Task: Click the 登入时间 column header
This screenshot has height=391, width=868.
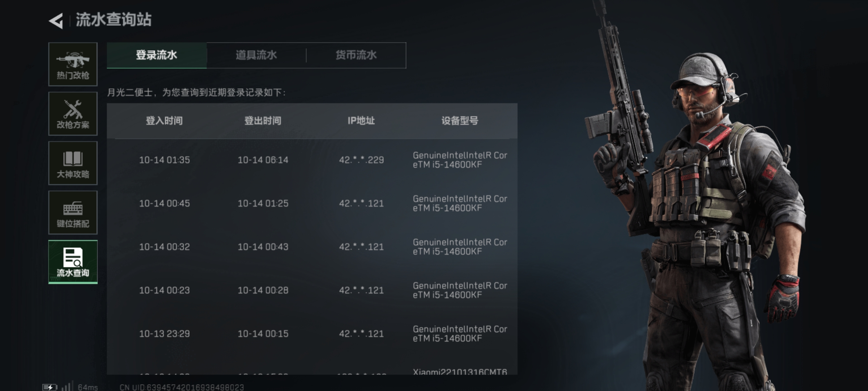Action: [x=164, y=121]
